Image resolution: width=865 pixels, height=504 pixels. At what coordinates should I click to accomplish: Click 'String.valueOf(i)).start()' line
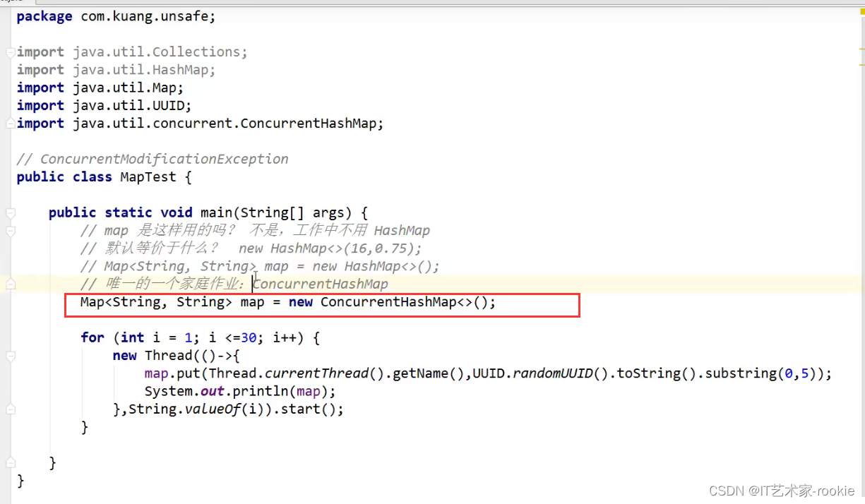(x=228, y=409)
